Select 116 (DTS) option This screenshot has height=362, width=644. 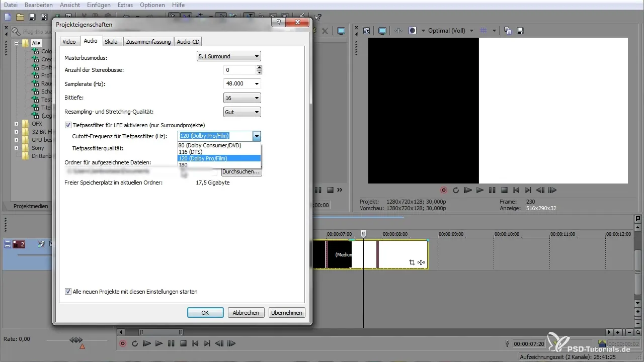pos(219,152)
